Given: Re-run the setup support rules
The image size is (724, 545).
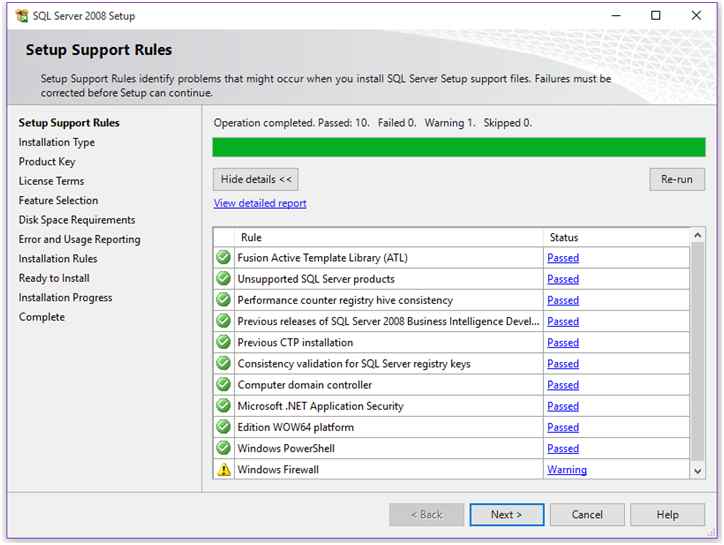Looking at the screenshot, I should point(677,179).
